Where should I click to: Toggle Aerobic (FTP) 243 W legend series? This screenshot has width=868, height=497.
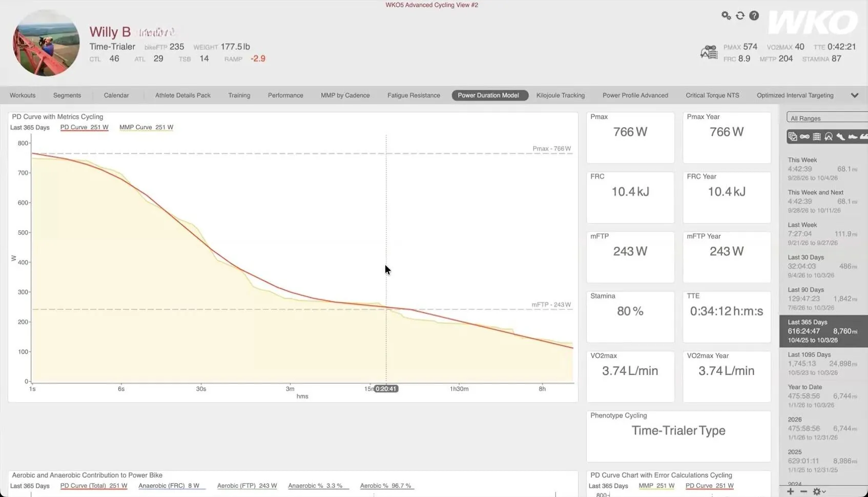(x=247, y=486)
